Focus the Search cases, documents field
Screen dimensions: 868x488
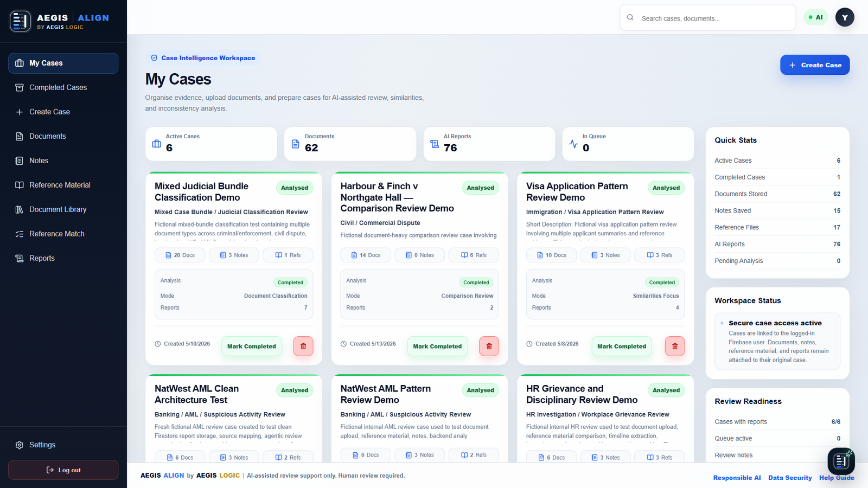[x=707, y=18]
